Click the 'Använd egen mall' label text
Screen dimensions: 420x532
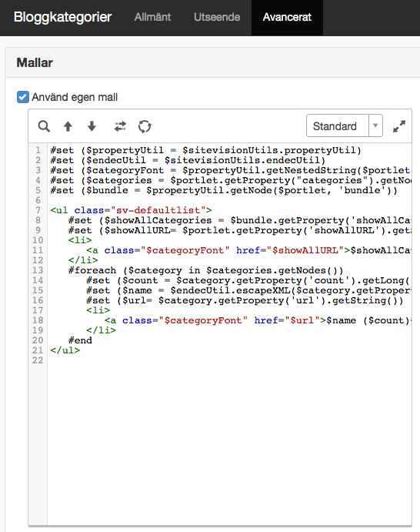(75, 97)
